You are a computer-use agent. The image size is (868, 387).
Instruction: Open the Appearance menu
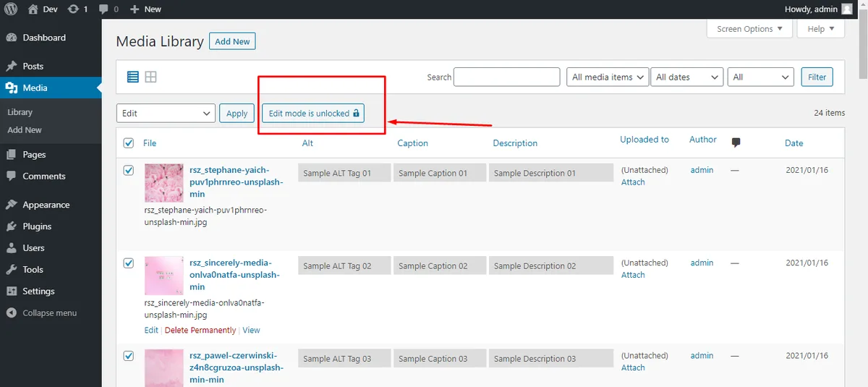coord(46,205)
